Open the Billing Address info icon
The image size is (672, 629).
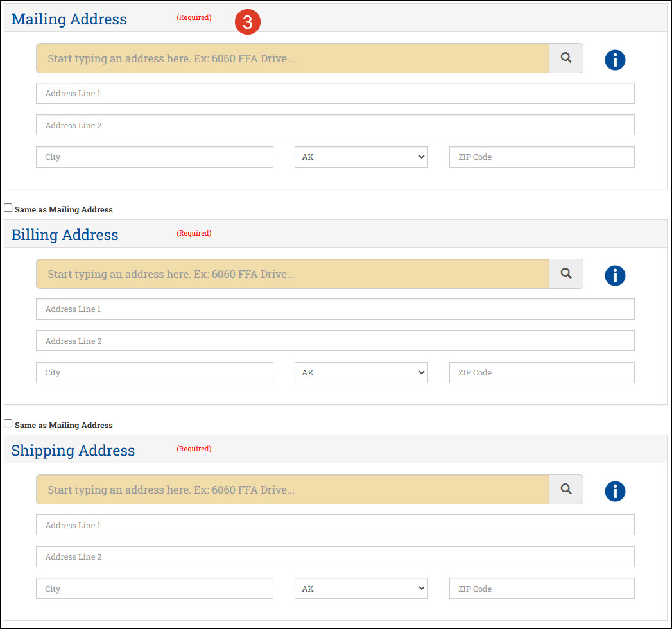615,275
